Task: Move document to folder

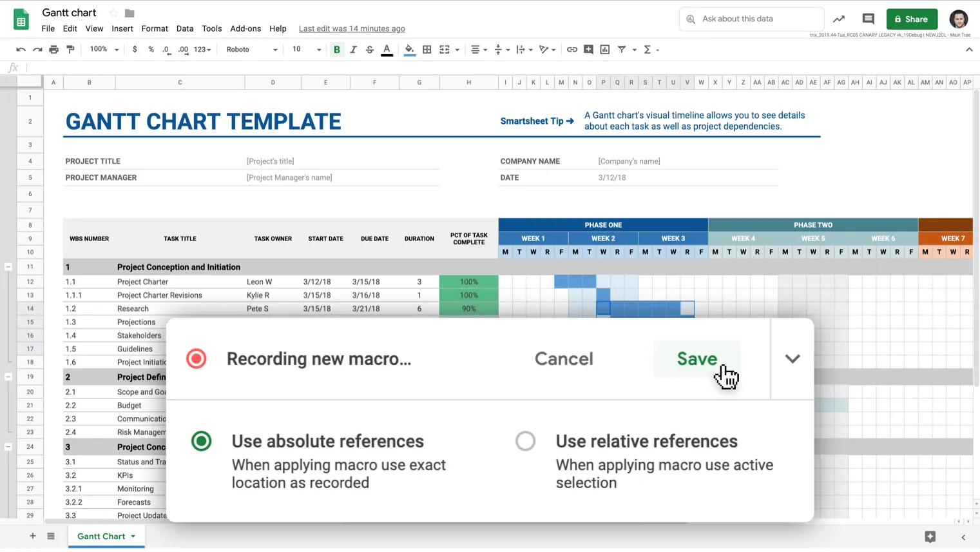Action: tap(130, 13)
